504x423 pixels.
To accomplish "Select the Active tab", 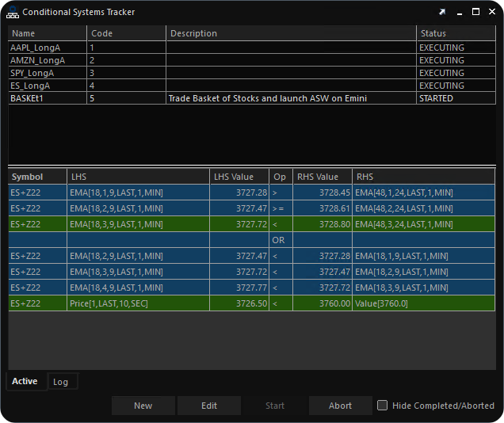I will (x=25, y=381).
